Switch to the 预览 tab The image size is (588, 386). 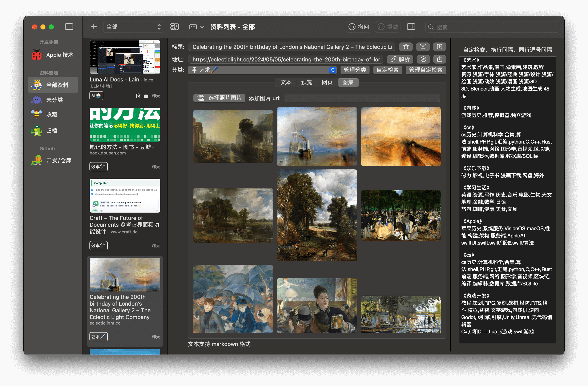click(307, 82)
